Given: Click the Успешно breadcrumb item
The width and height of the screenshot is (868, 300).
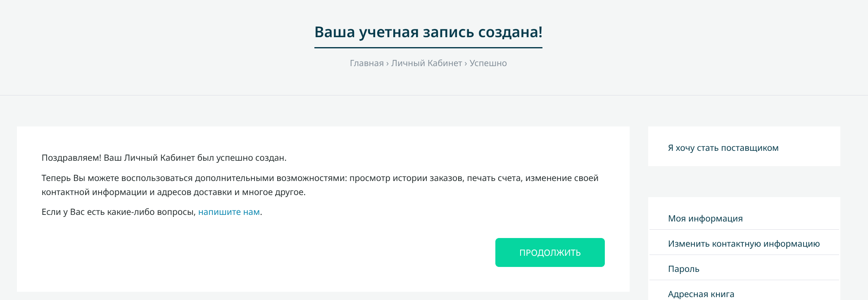Looking at the screenshot, I should (x=488, y=63).
